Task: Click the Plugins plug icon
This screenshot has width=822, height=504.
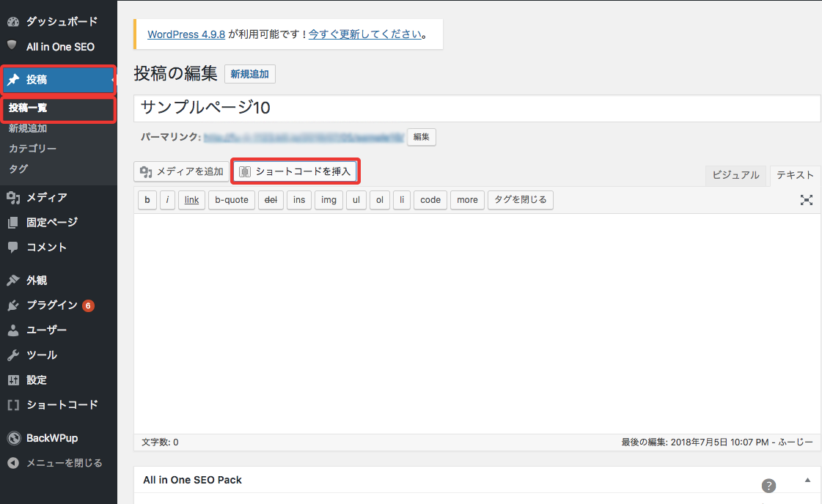Action: point(13,305)
